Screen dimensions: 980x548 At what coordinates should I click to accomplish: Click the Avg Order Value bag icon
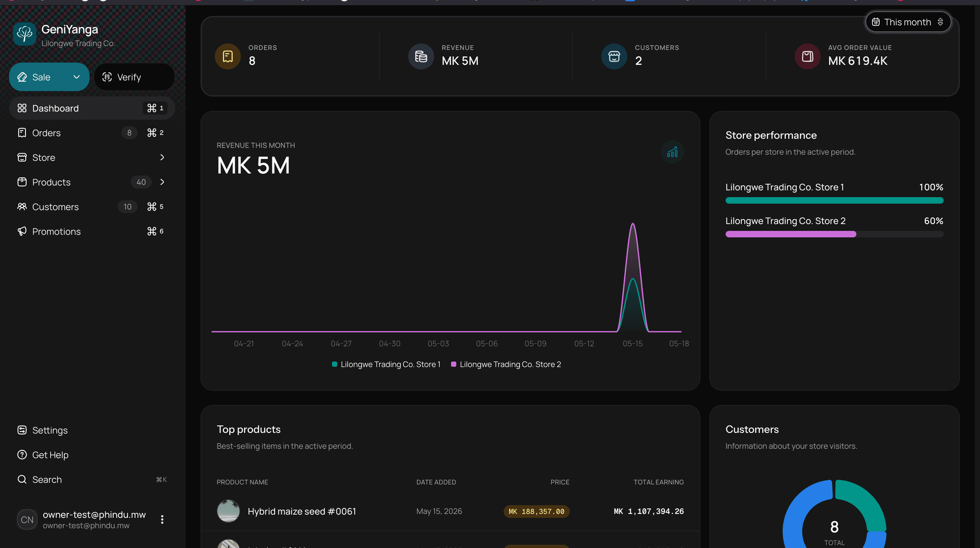point(807,57)
